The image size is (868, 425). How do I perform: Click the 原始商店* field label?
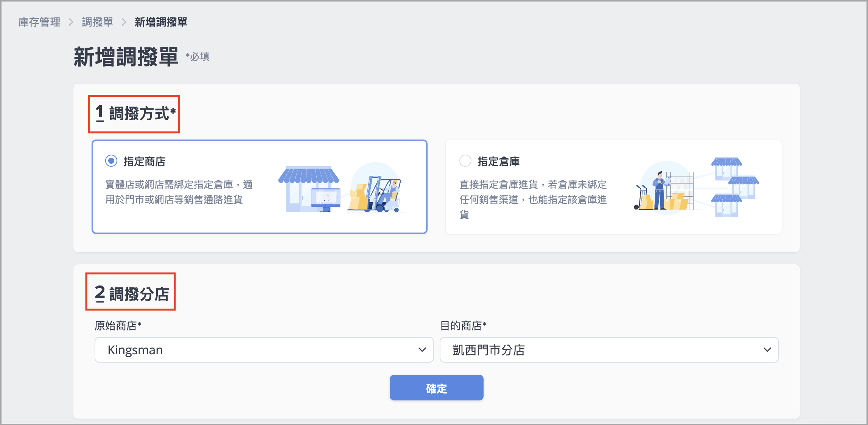[118, 326]
